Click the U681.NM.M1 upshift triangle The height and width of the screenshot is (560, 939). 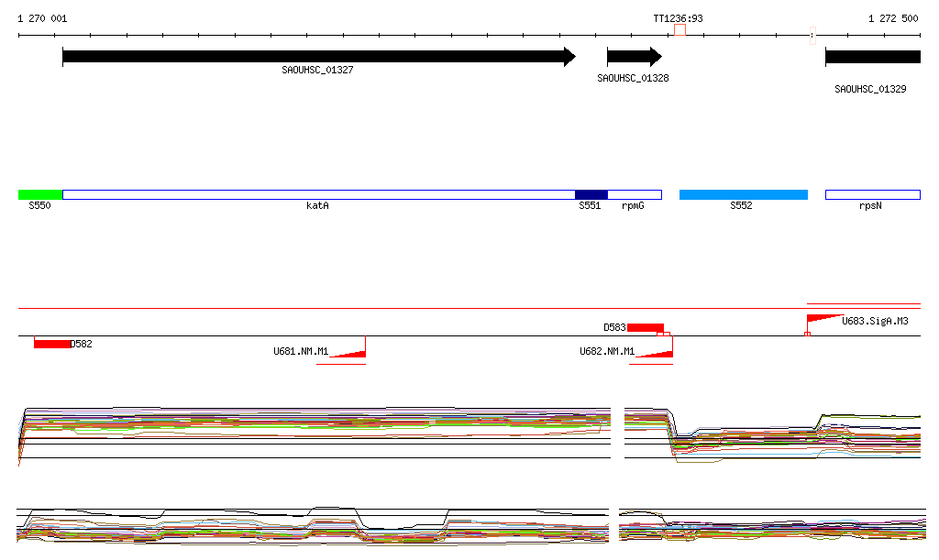tap(348, 354)
